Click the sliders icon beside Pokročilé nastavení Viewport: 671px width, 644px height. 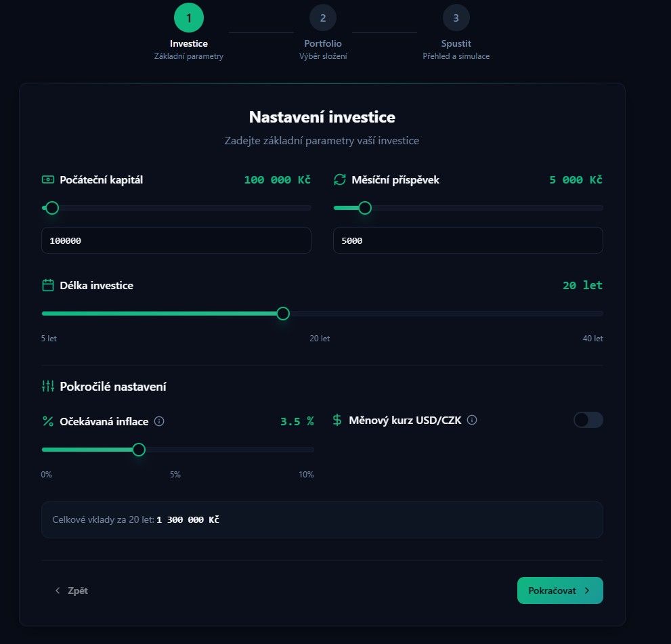[x=47, y=386]
